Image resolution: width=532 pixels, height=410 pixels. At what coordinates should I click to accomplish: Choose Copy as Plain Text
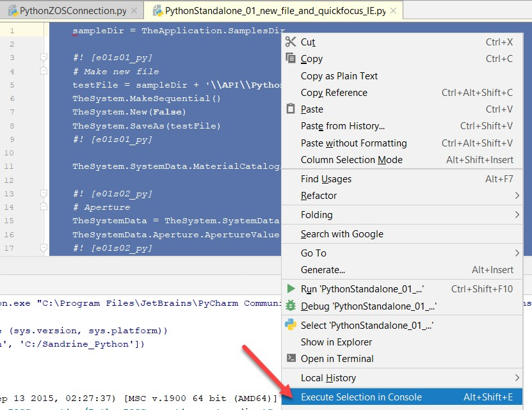[x=401, y=75]
